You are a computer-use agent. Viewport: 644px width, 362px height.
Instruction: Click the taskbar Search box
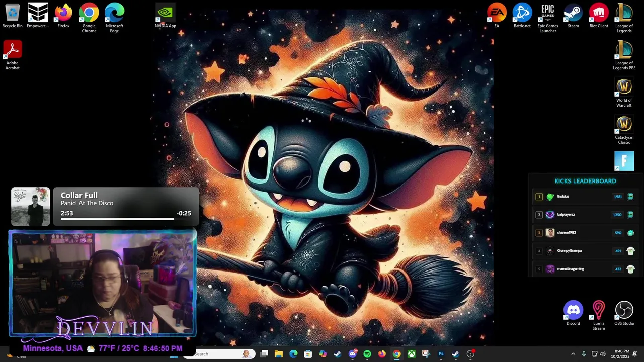click(x=219, y=354)
